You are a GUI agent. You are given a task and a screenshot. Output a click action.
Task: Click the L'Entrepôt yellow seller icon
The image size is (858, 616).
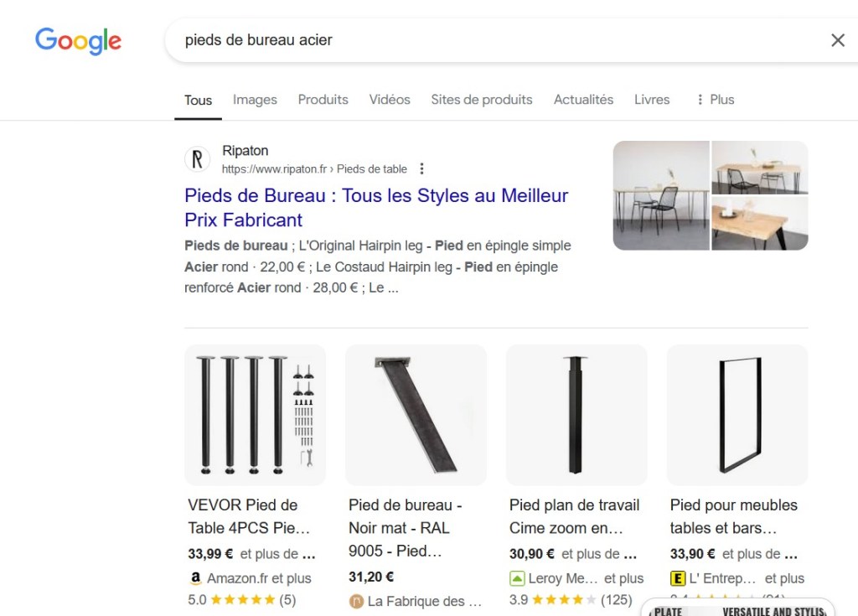pos(678,578)
